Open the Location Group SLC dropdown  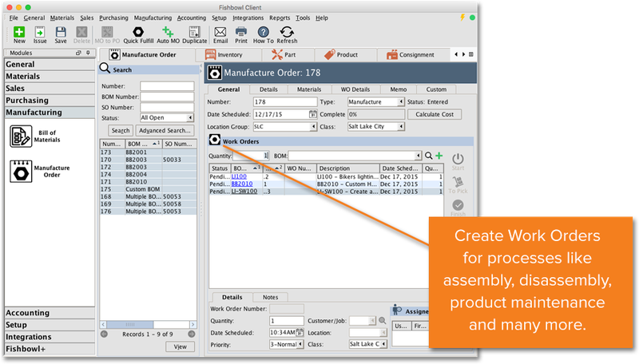(x=313, y=127)
